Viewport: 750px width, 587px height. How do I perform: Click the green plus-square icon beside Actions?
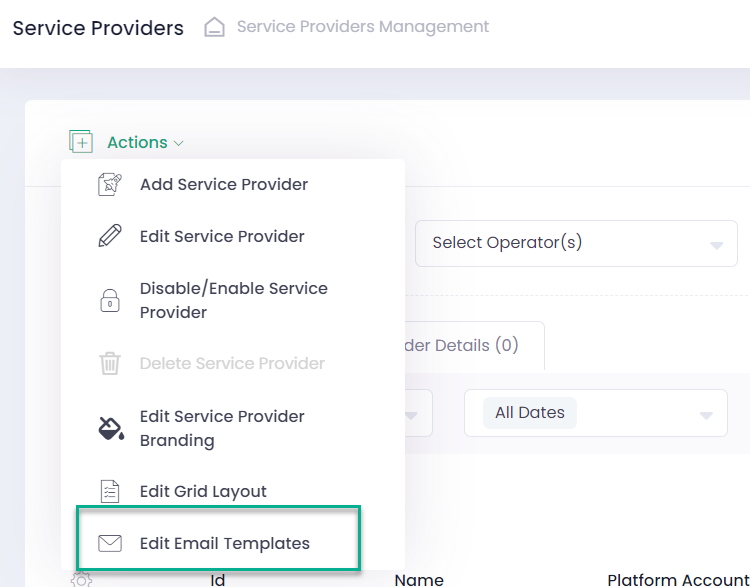click(81, 142)
